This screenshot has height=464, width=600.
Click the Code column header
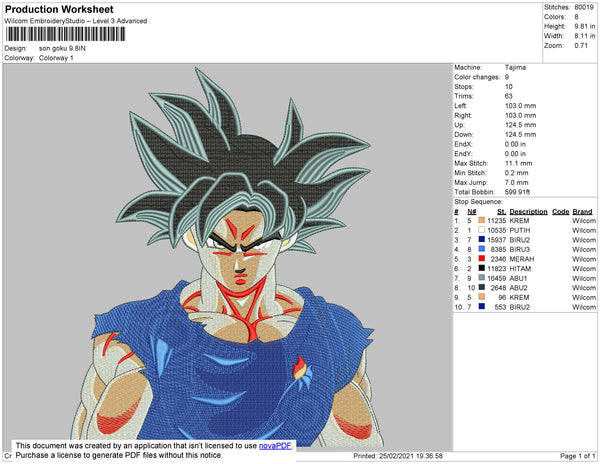[560, 211]
